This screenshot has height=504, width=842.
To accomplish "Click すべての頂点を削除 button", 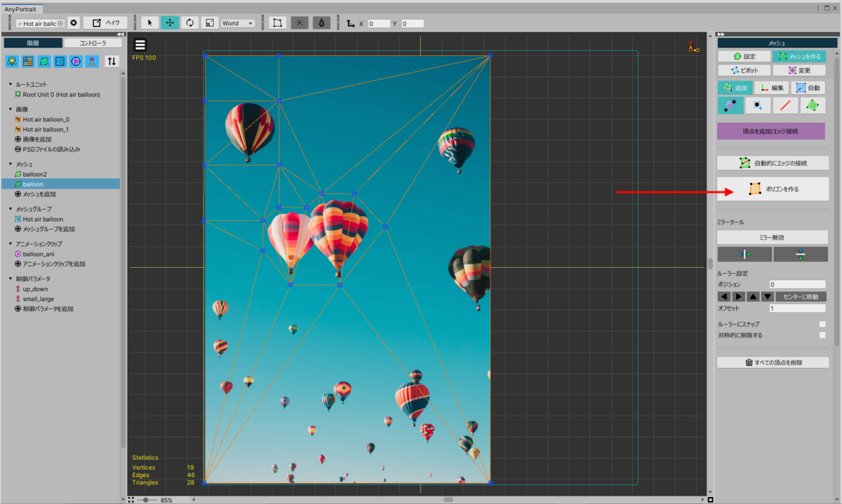I will point(773,362).
